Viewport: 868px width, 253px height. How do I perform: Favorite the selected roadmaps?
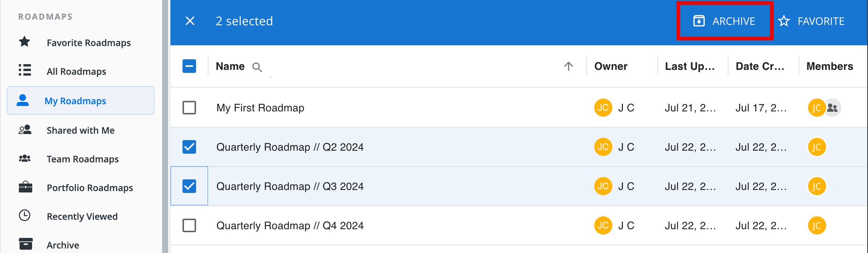[811, 21]
